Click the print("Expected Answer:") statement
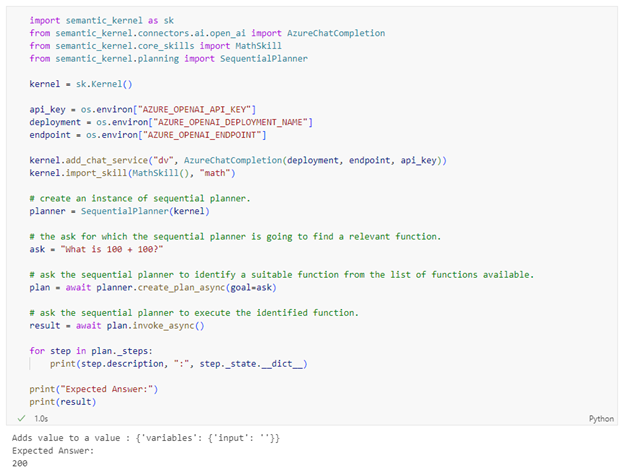The image size is (624, 475). pyautogui.click(x=94, y=389)
